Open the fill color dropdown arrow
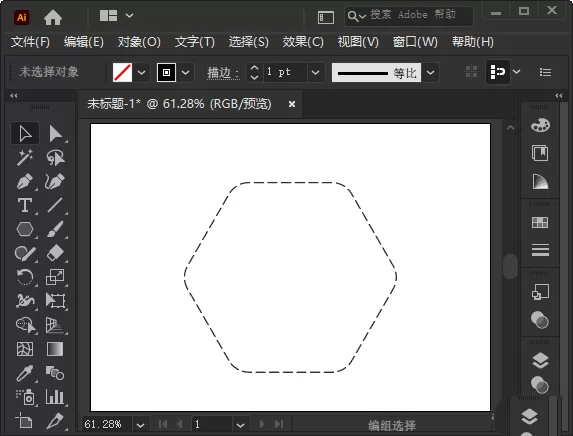This screenshot has width=573, height=436. [x=141, y=72]
